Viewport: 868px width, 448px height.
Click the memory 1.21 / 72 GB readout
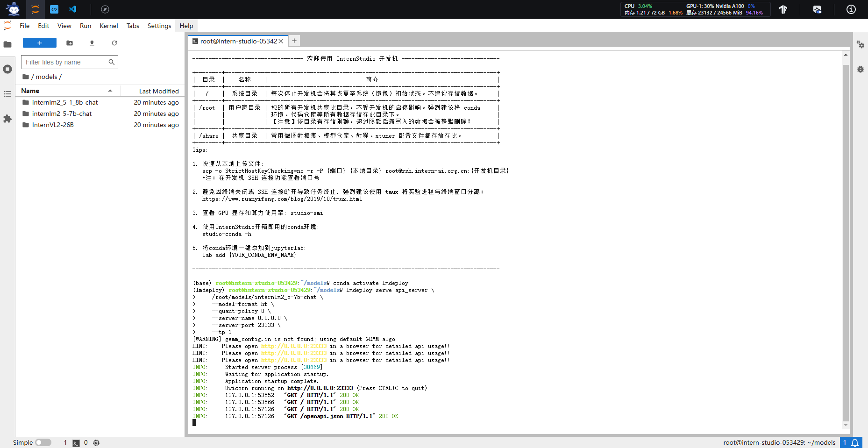654,13
